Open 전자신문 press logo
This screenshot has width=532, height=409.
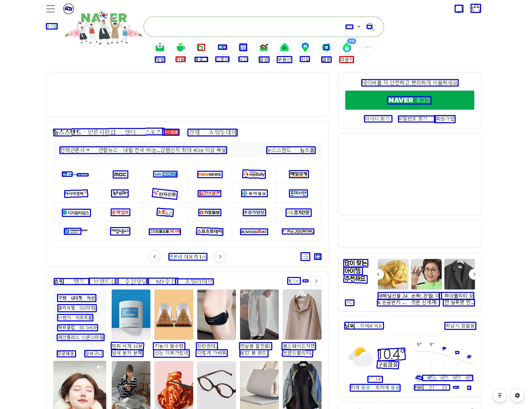(x=165, y=194)
